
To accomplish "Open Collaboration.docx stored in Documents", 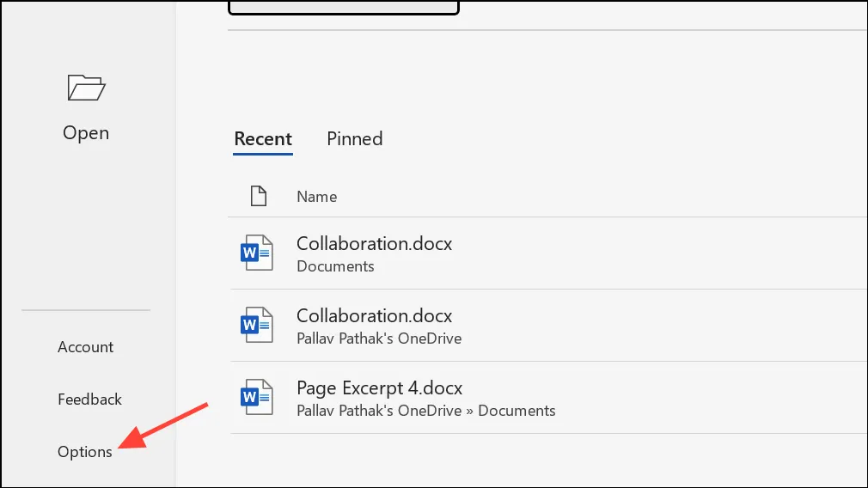I will [374, 243].
